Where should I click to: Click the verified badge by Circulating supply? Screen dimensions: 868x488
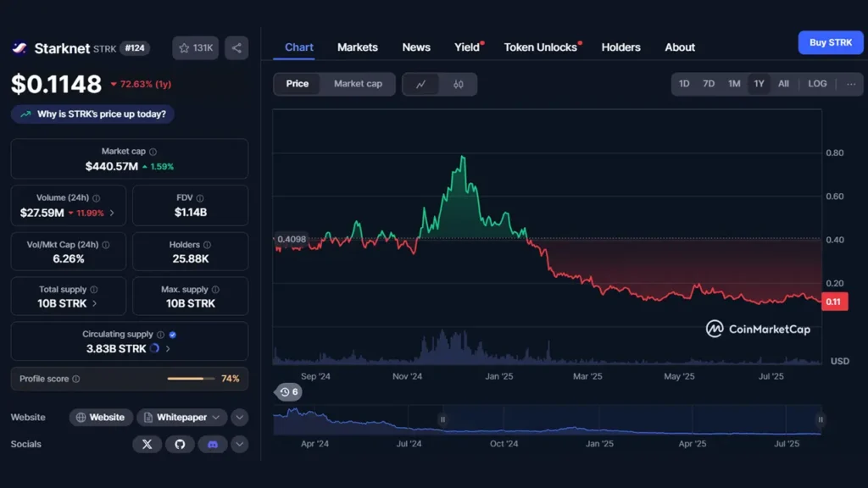click(173, 335)
